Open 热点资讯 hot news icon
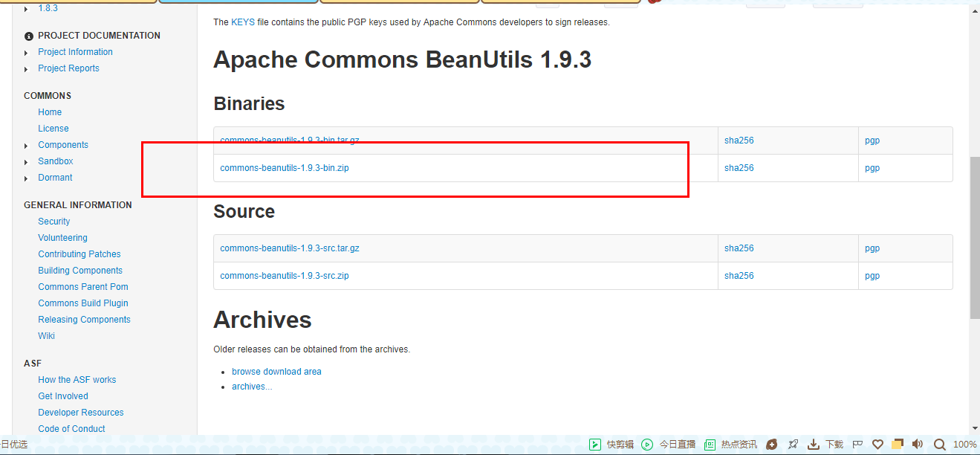 [x=710, y=445]
